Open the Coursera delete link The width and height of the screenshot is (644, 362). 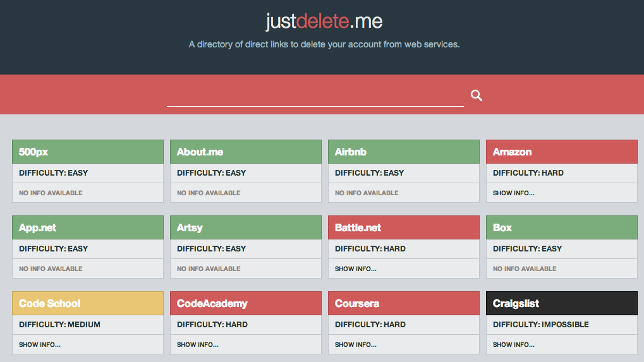coord(357,303)
